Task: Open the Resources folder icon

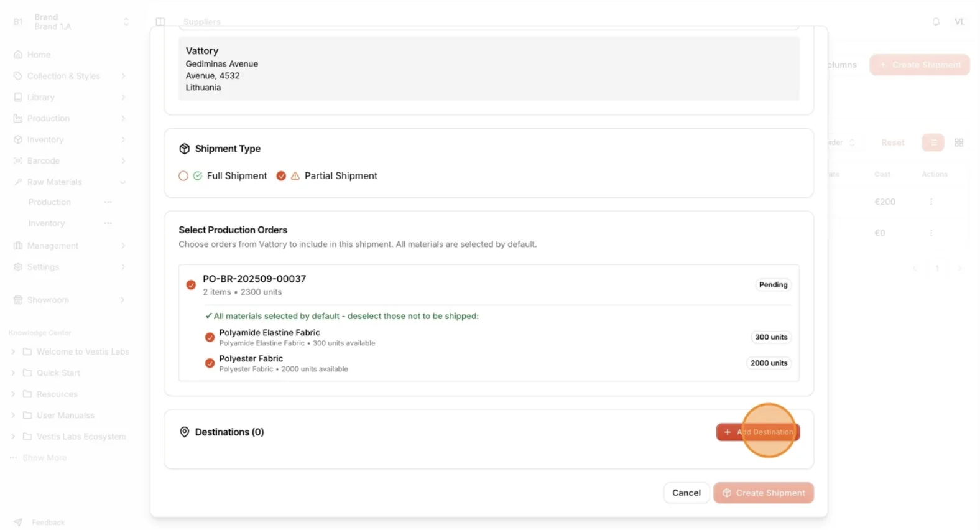Action: click(x=27, y=394)
